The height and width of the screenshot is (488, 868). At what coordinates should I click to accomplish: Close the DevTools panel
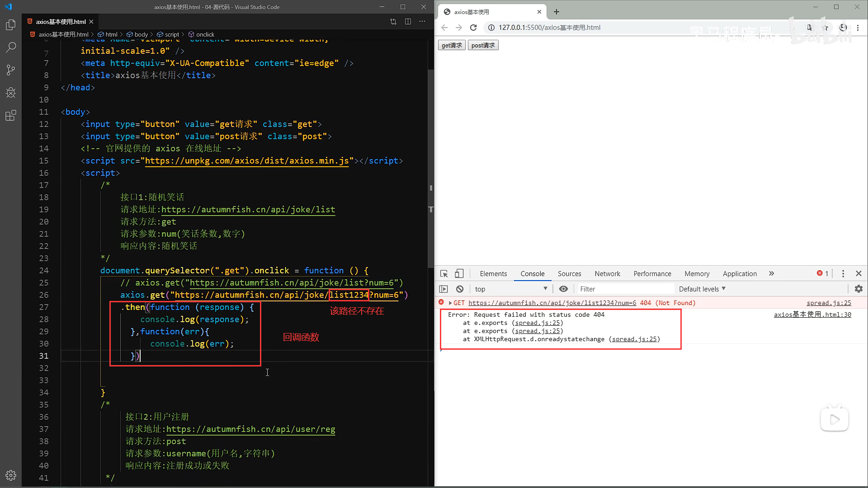859,273
